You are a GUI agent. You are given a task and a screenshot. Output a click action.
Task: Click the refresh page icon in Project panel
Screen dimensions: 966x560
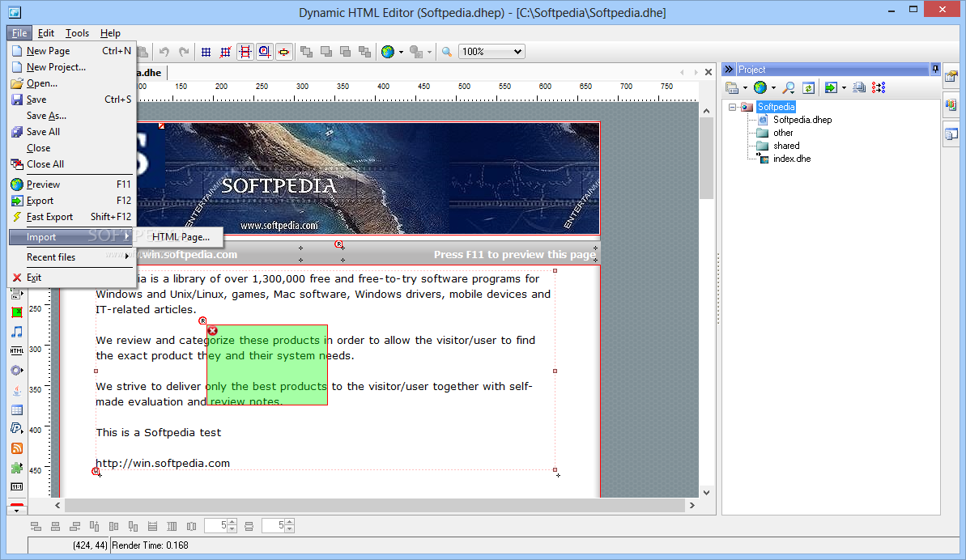(808, 88)
